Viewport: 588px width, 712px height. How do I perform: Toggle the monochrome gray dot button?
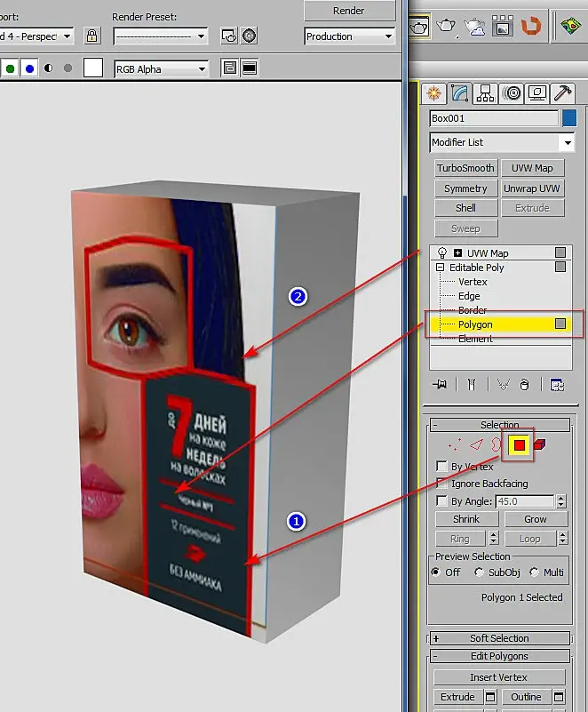point(68,68)
